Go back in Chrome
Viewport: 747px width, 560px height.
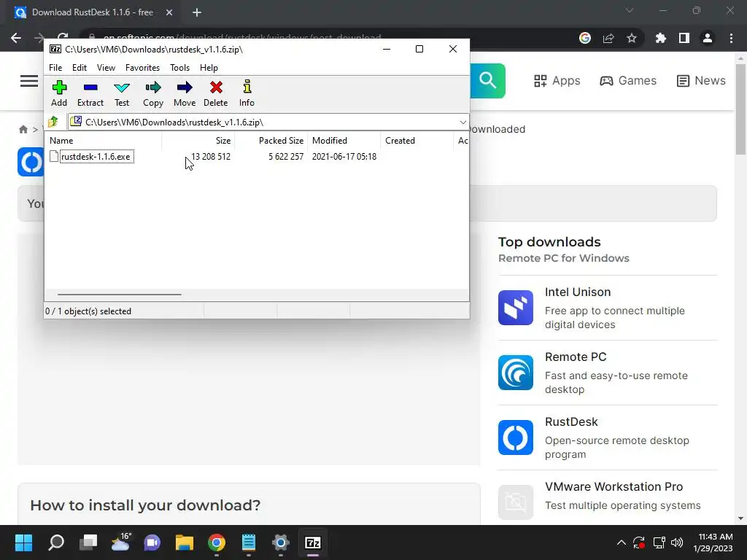point(16,38)
